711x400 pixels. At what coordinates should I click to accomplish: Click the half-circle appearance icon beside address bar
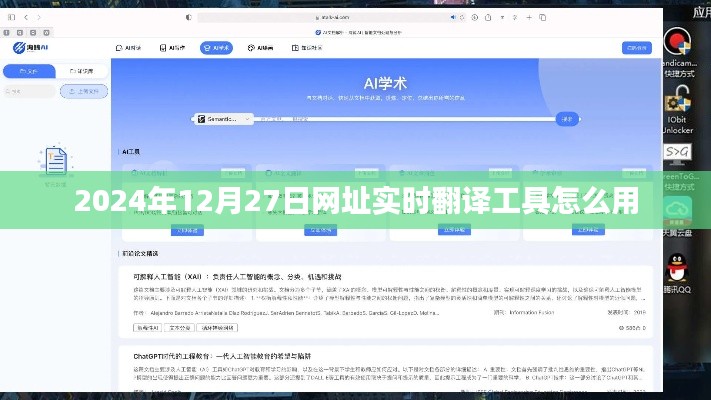[189, 17]
